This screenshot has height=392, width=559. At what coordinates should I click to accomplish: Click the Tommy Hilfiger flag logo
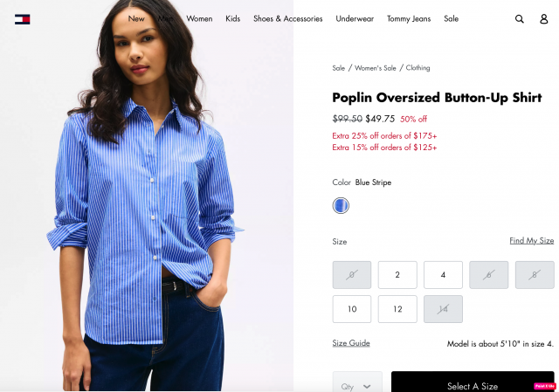(x=22, y=19)
